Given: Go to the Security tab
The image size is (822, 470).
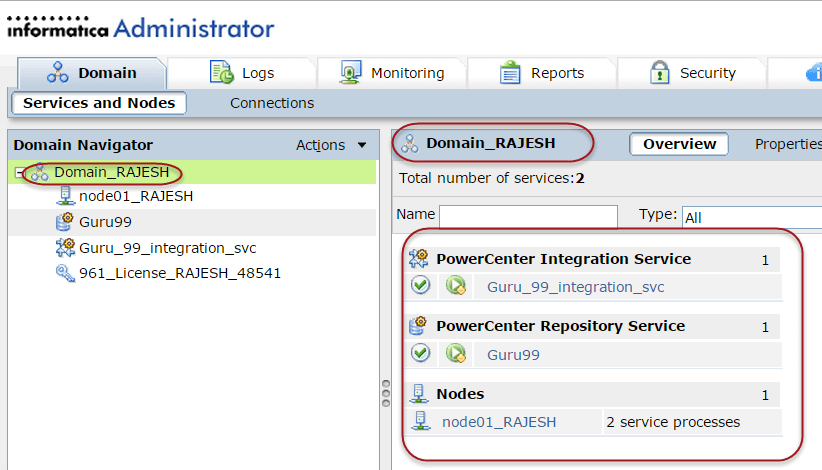Looking at the screenshot, I should click(692, 73).
